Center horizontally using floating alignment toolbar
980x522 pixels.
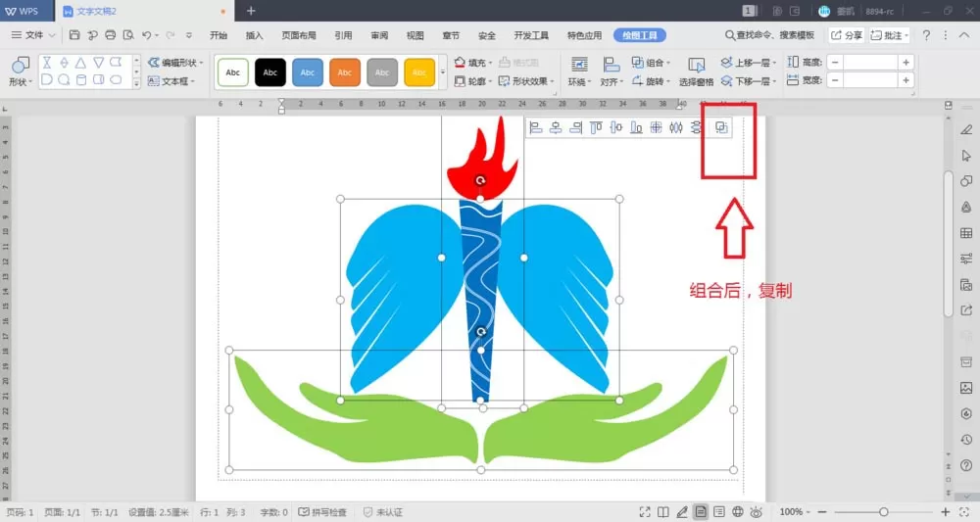556,127
